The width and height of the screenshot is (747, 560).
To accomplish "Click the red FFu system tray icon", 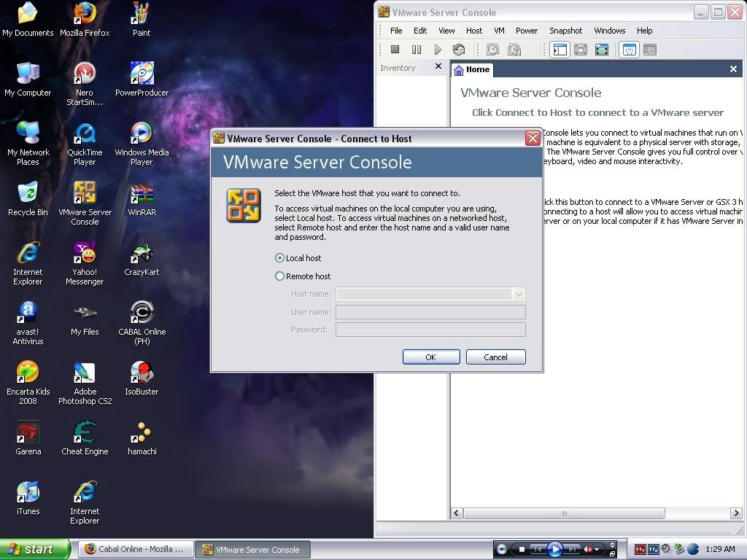I will tap(640, 550).
